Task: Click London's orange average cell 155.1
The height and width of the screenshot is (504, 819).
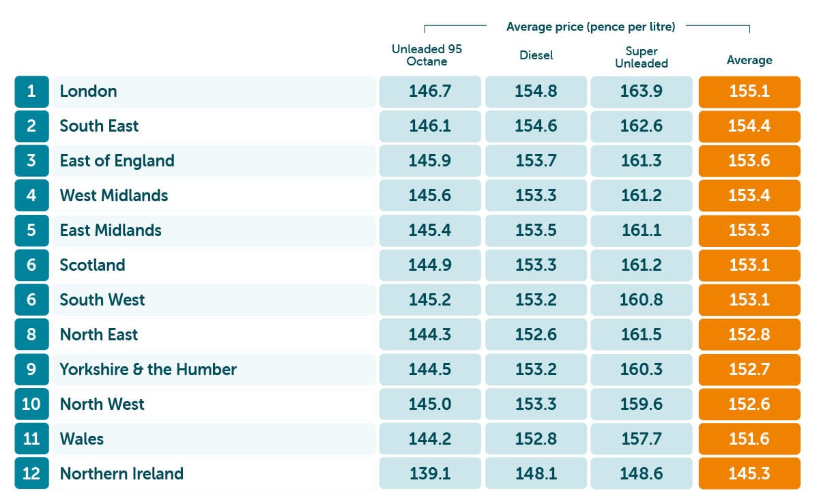Action: pyautogui.click(x=749, y=91)
